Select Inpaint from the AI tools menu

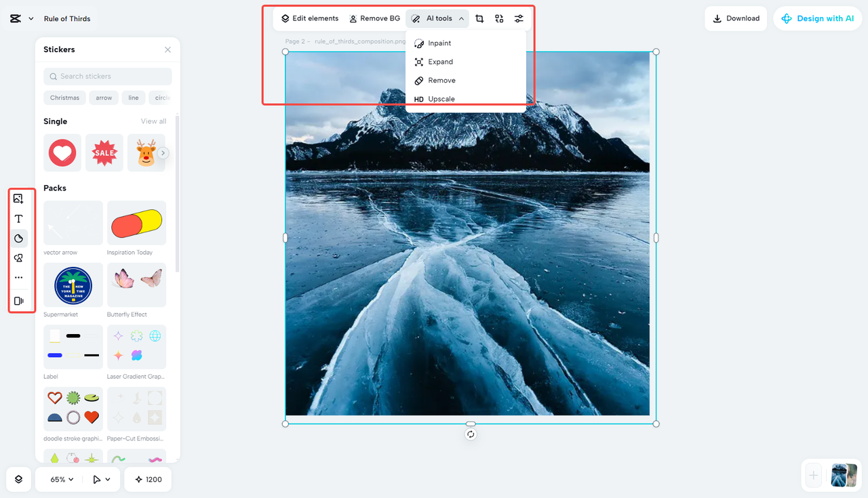click(440, 43)
